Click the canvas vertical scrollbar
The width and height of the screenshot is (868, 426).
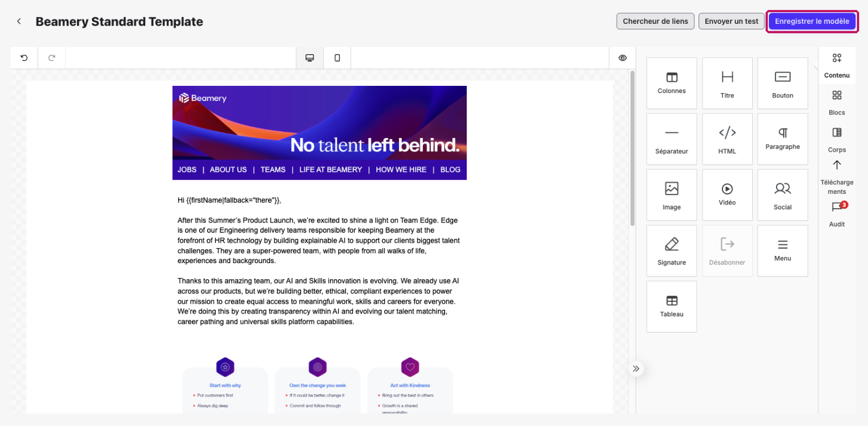click(632, 148)
